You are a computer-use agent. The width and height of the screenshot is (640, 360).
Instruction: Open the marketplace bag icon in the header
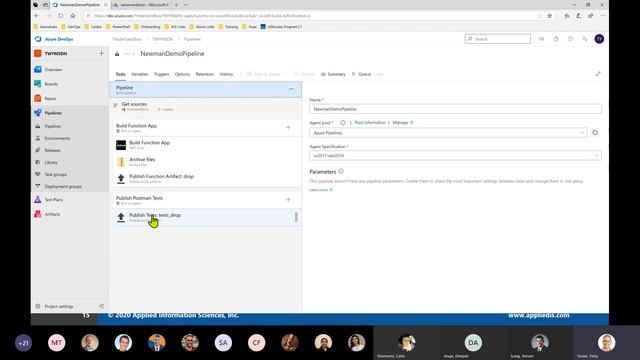coord(556,39)
